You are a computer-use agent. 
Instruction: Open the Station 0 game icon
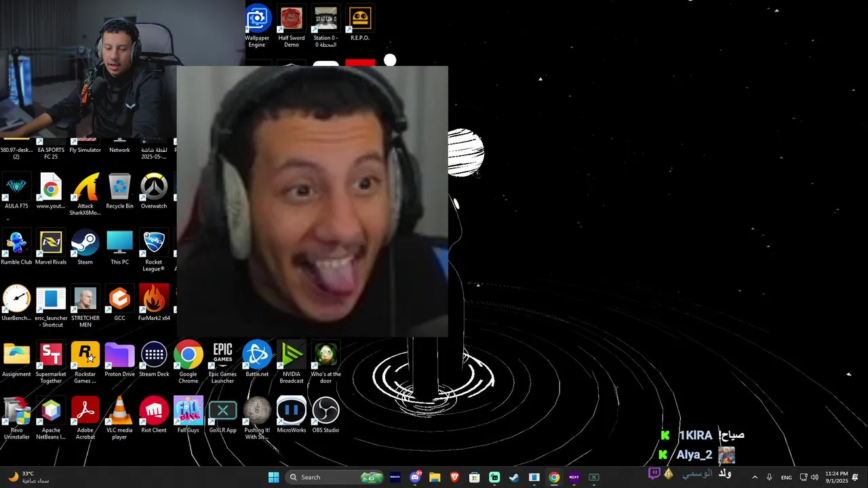pos(325,27)
